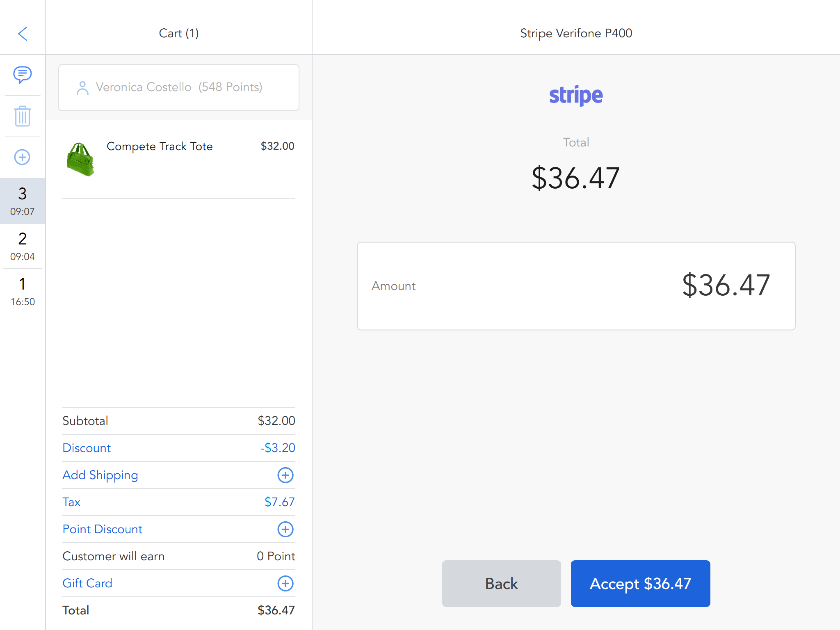840x630 pixels.
Task: Open the Compete Track Tote line item
Action: tap(179, 160)
